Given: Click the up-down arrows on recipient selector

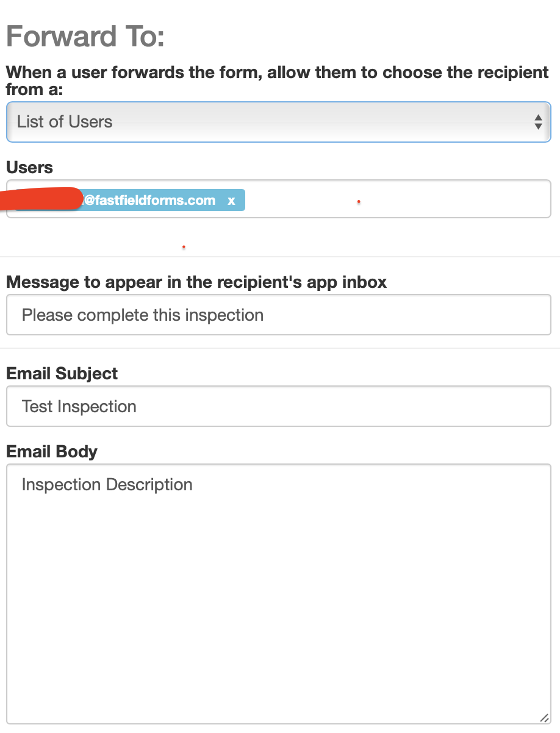Looking at the screenshot, I should tap(538, 122).
